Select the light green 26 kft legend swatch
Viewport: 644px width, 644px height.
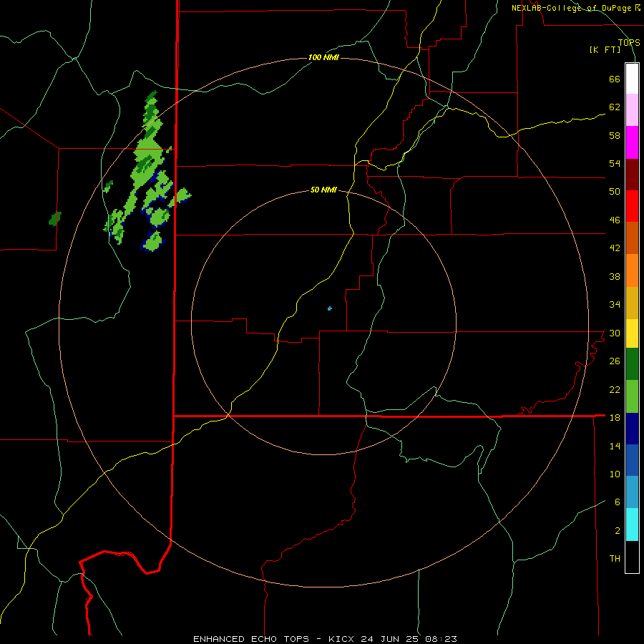tap(632, 396)
